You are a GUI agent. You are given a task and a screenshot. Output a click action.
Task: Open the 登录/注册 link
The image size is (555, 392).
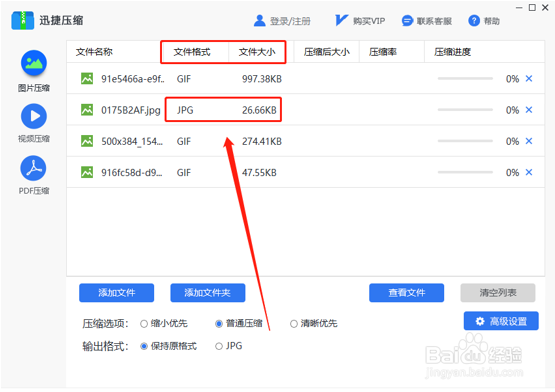pos(290,21)
